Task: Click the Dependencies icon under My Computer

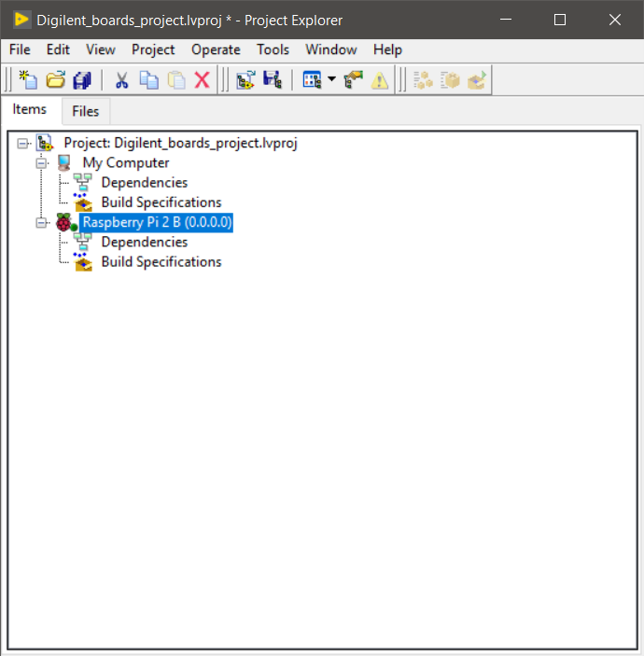Action: (x=83, y=182)
